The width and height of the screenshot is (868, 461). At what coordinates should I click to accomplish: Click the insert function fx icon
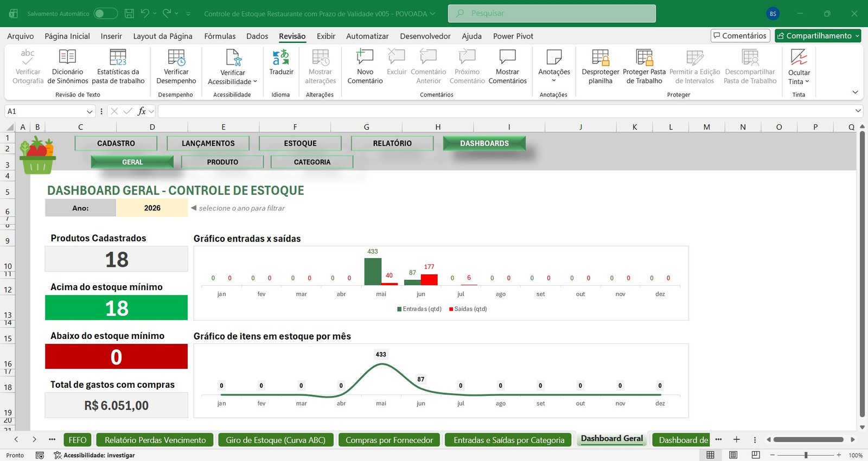pos(142,111)
